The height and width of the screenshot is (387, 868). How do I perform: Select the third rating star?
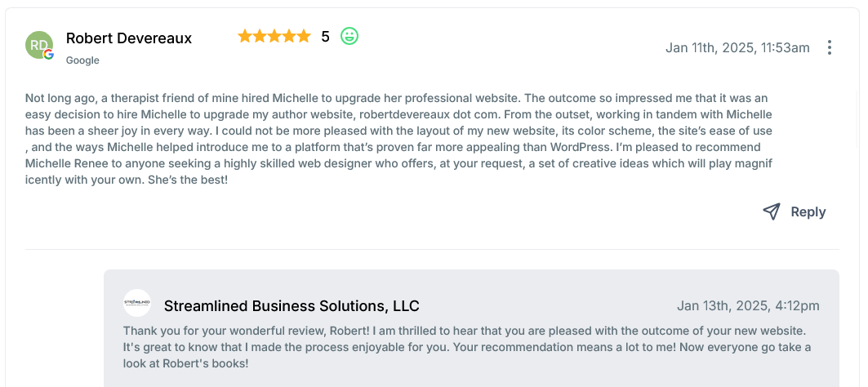point(274,36)
